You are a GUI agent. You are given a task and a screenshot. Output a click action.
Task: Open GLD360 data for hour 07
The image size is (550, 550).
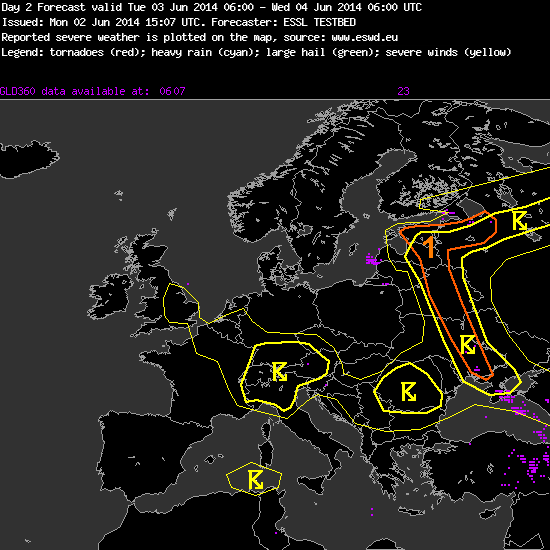pos(179,92)
